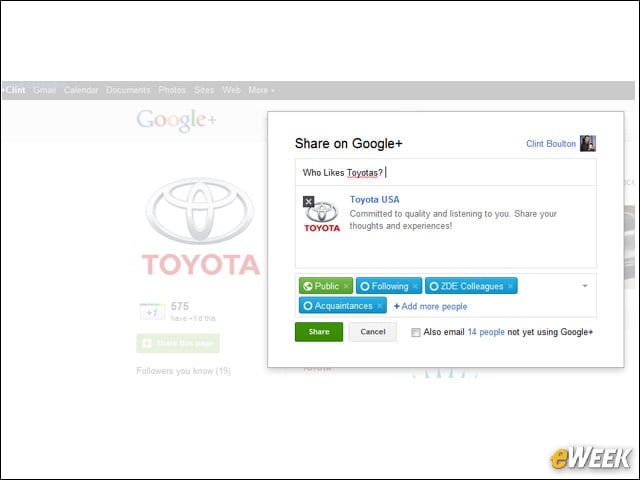Click Clint Boulton's profile photo
This screenshot has width=640, height=480.
click(x=588, y=143)
